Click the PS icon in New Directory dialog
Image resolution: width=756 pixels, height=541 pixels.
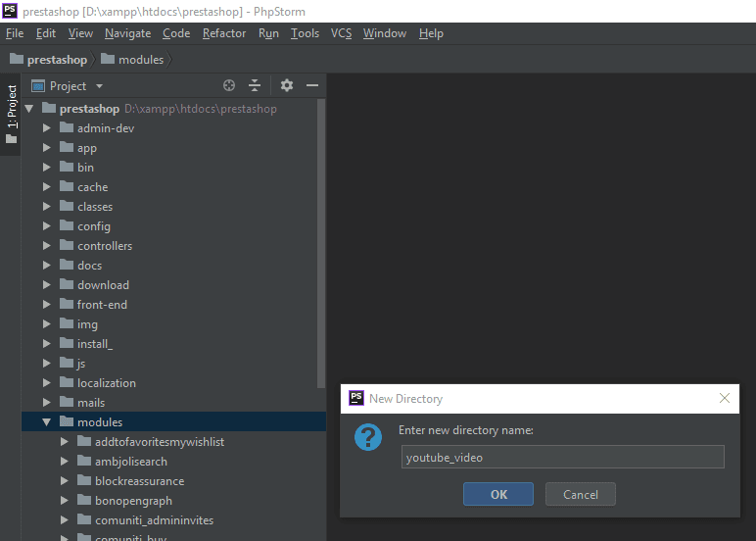pyautogui.click(x=356, y=398)
